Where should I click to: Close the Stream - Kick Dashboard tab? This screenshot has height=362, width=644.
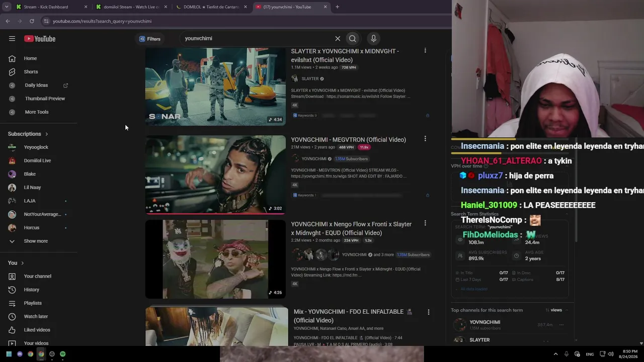point(86,7)
